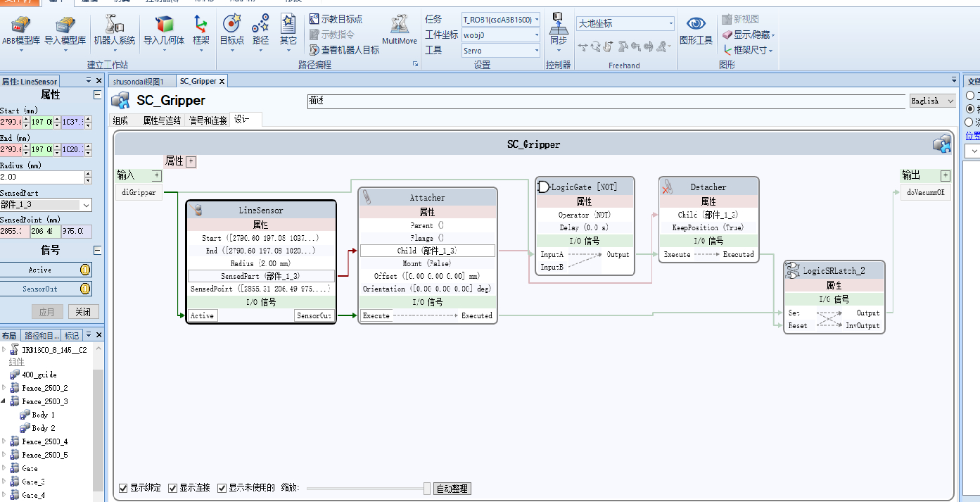Collapse the 信号 section in LineSensor panel

point(97,250)
